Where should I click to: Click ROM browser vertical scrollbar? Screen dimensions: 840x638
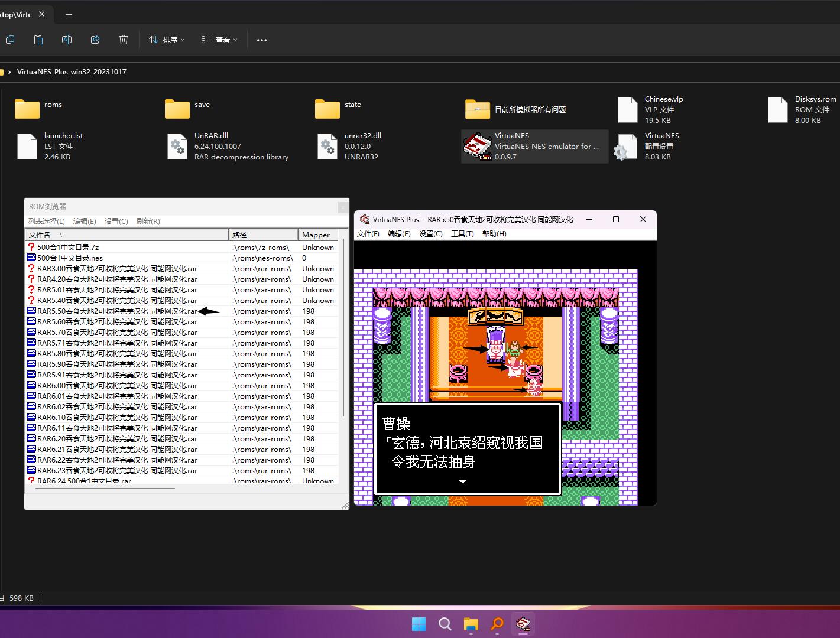click(343, 328)
